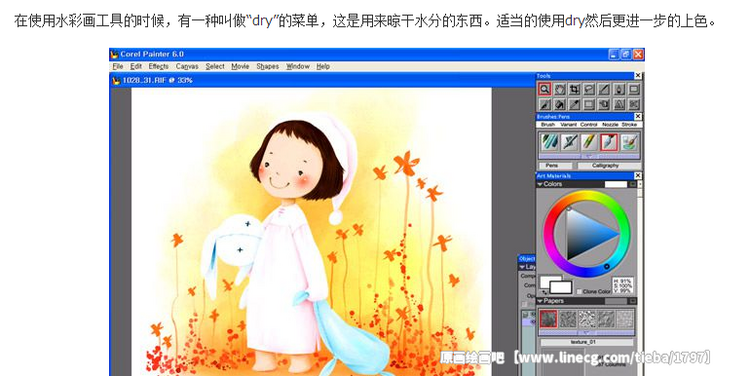Select the fourth paper texture thumbnail
Image resolution: width=750 pixels, height=376 pixels.
click(606, 318)
